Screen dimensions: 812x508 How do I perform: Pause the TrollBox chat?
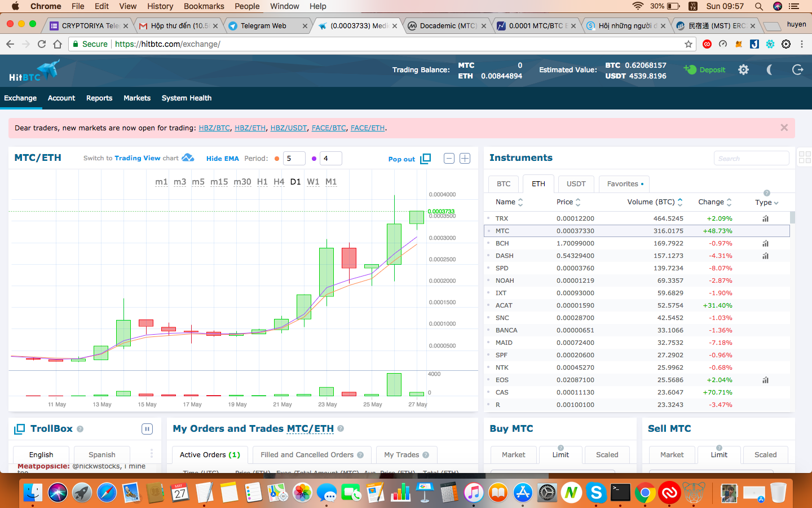point(147,429)
